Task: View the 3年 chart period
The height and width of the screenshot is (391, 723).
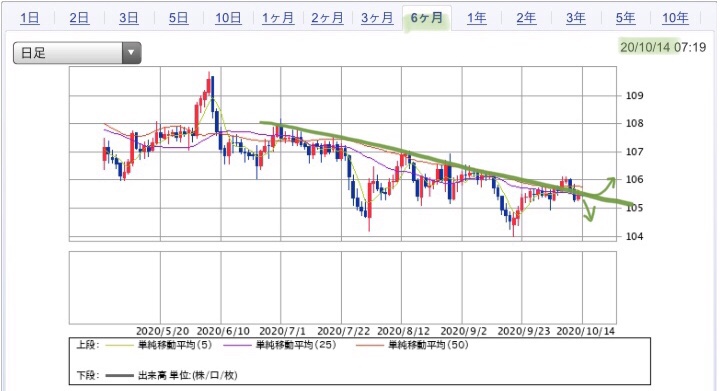Action: coord(576,18)
